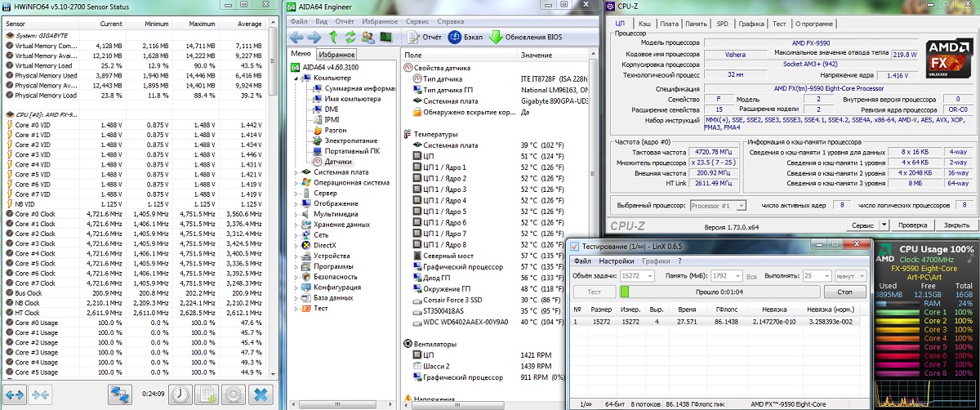Click AIDA64 Back navigation arrow
Viewport: 980px width, 410px height.
[x=297, y=38]
